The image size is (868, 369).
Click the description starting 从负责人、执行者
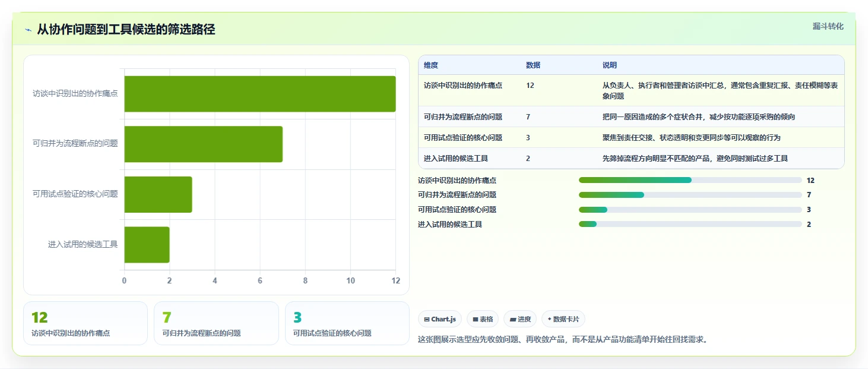tap(720, 90)
